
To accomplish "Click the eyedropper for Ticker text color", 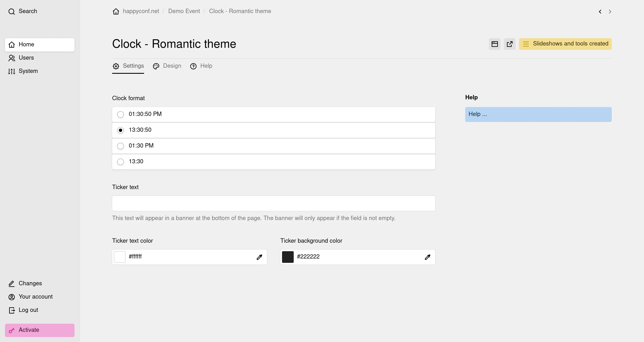I will (259, 257).
